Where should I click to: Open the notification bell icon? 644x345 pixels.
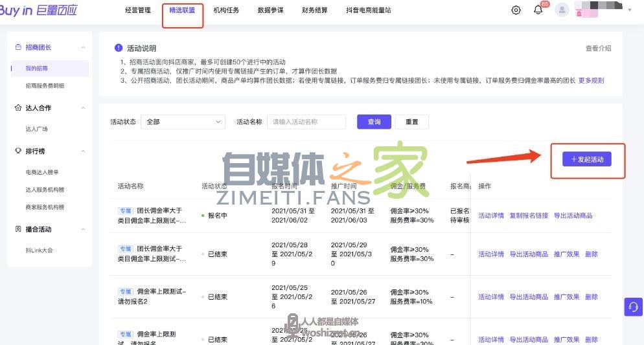[538, 10]
